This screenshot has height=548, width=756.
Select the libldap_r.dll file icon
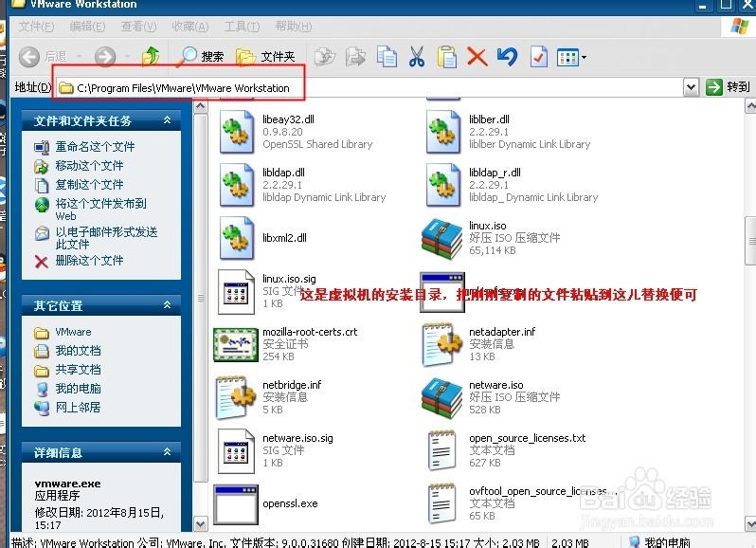443,185
